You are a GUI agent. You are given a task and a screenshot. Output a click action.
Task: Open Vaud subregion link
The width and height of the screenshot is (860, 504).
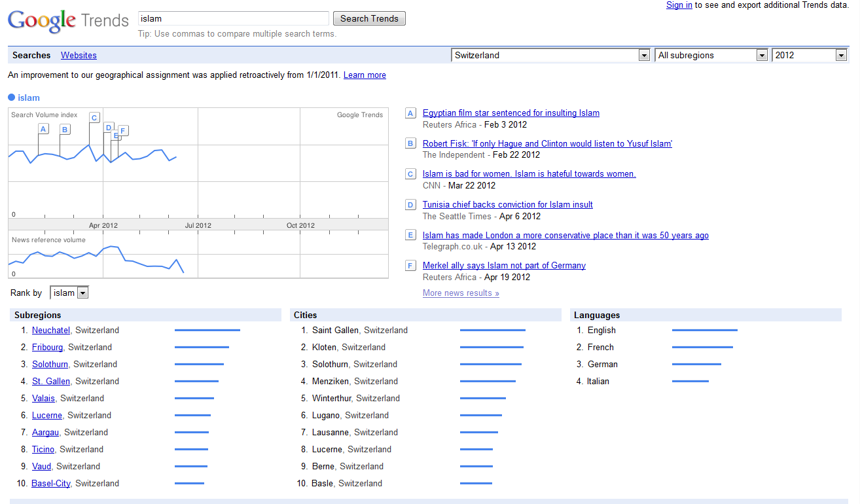tap(42, 467)
